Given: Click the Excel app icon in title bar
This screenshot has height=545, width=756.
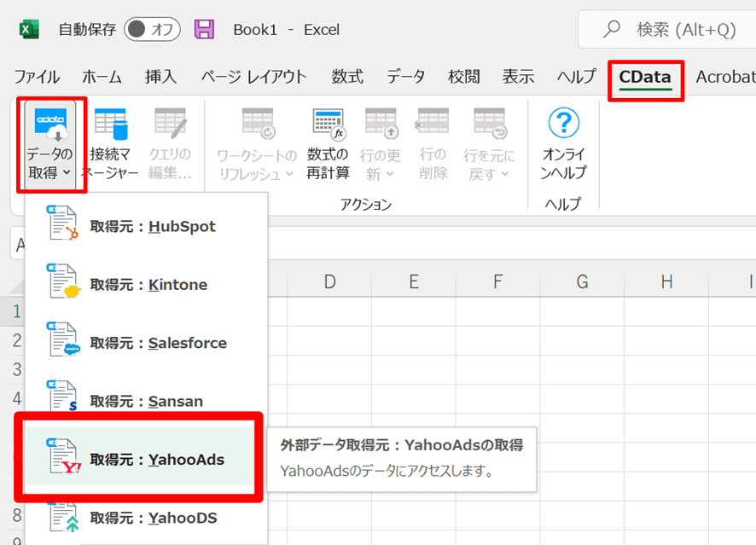Looking at the screenshot, I should pyautogui.click(x=29, y=29).
